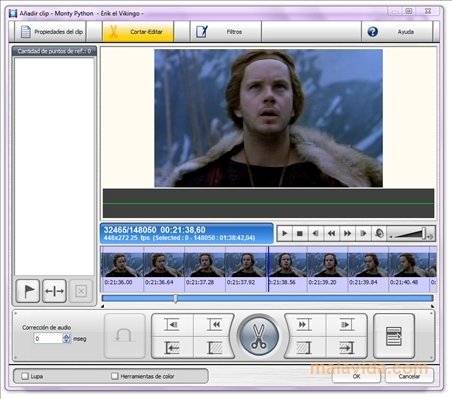Click the right hatched selection-region icon

[304, 348]
